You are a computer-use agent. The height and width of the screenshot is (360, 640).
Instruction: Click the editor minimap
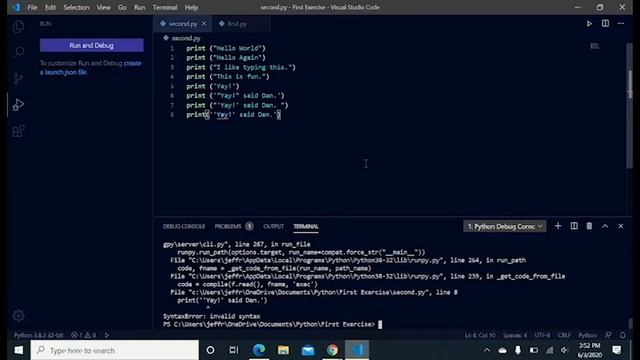coord(595,46)
